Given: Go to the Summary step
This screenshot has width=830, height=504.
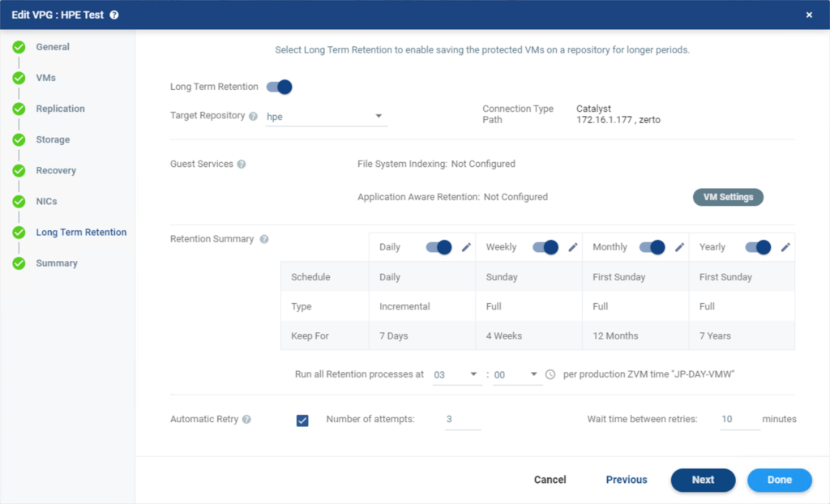Looking at the screenshot, I should [57, 263].
